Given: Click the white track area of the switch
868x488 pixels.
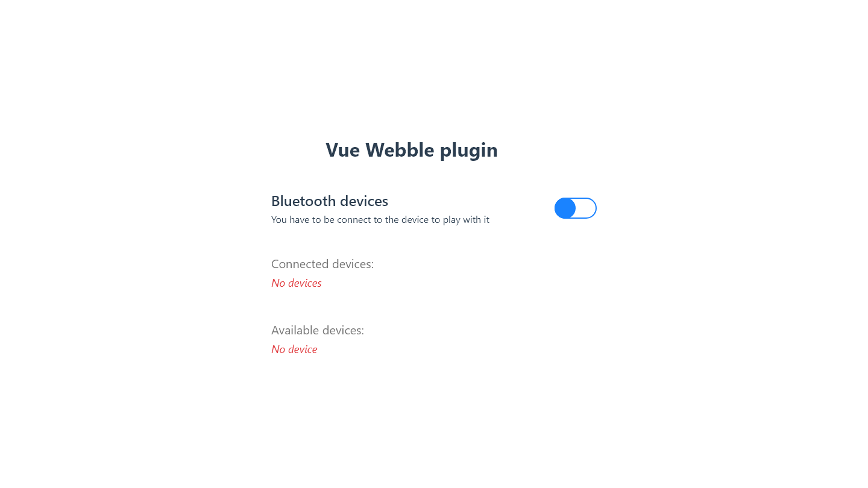Looking at the screenshot, I should pyautogui.click(x=586, y=208).
